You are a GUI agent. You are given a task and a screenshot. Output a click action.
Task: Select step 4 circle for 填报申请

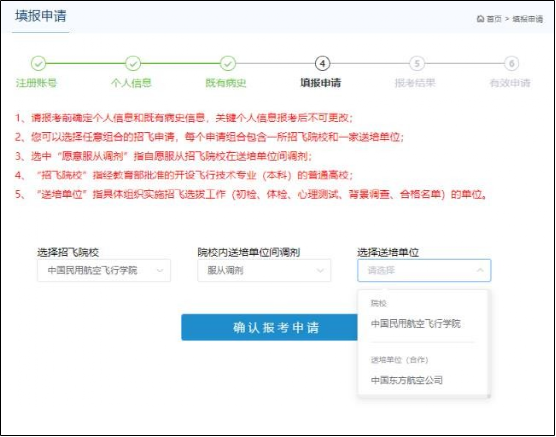322,64
